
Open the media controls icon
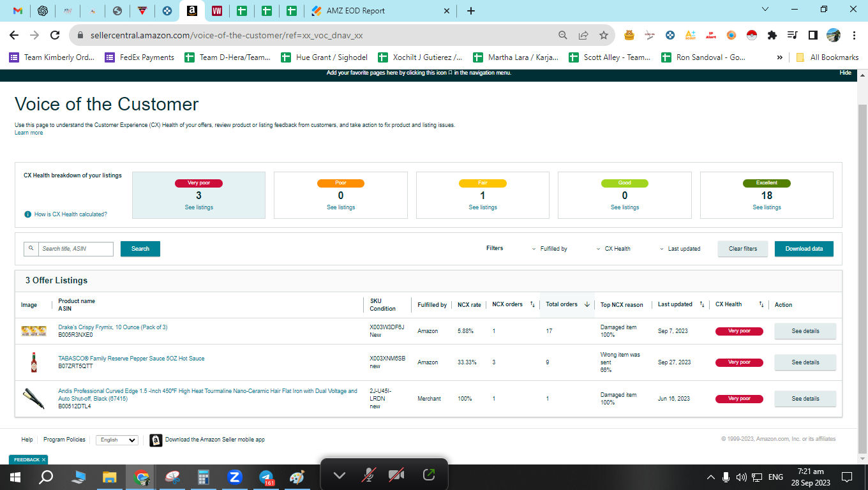(x=793, y=35)
